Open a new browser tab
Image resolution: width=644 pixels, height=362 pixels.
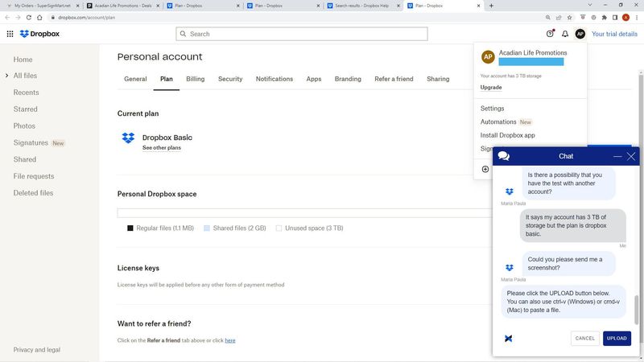[x=491, y=6]
